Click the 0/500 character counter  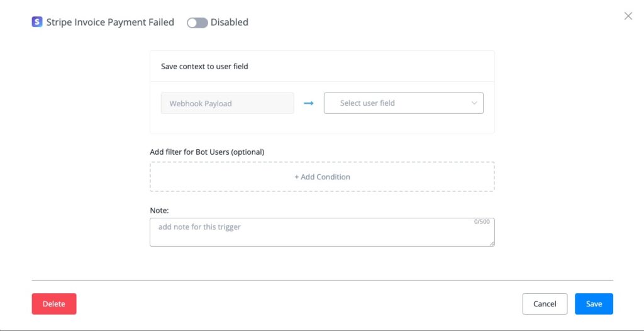click(482, 222)
